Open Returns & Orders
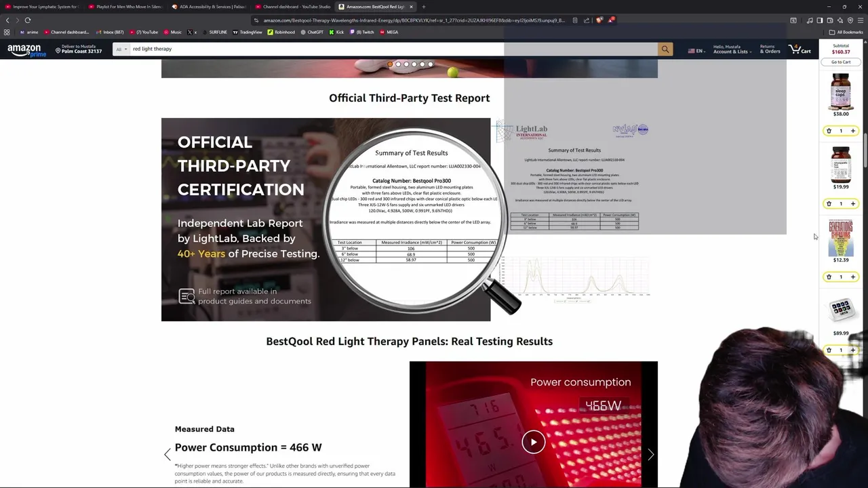This screenshot has width=868, height=488. coord(770,49)
